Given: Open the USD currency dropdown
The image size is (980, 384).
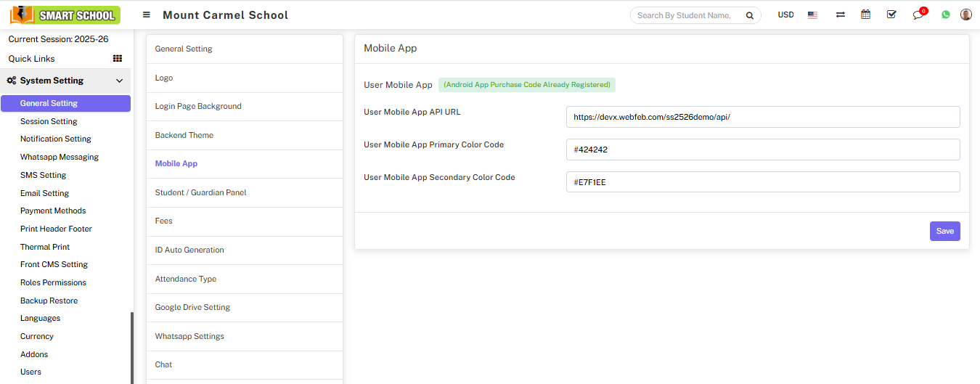Looking at the screenshot, I should pyautogui.click(x=785, y=15).
